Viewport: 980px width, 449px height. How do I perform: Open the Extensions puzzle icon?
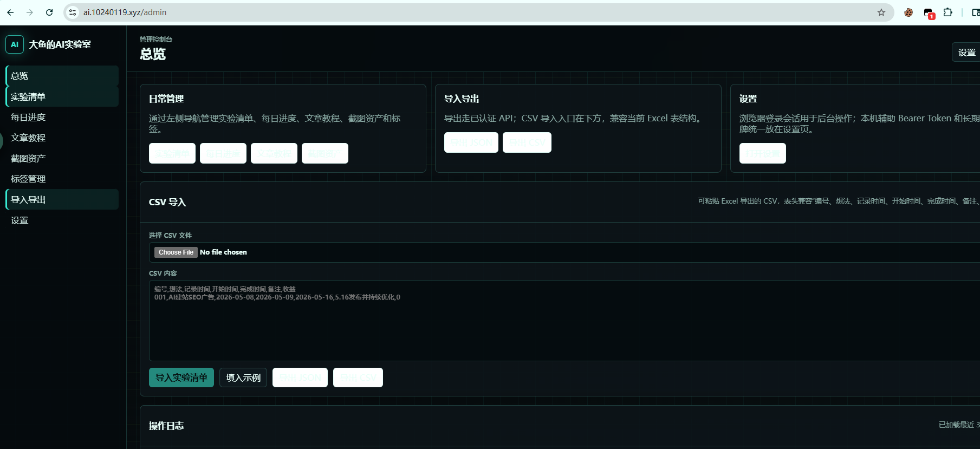pos(948,12)
